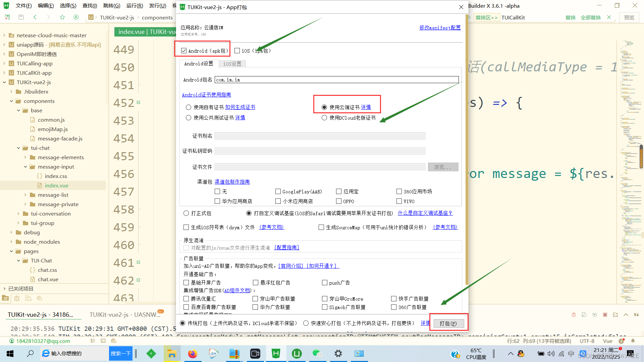This screenshot has width=644, height=362.
Task: Clear the console log with X-arrow icon
Action: (636, 315)
